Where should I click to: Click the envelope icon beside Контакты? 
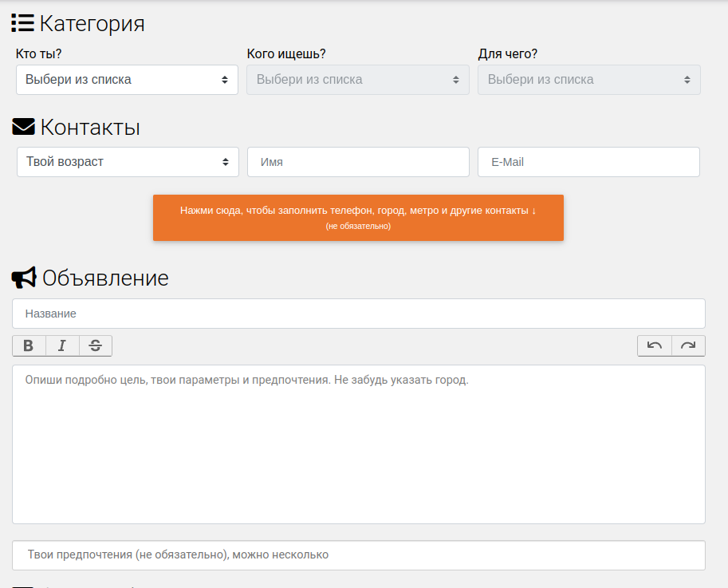tap(23, 126)
